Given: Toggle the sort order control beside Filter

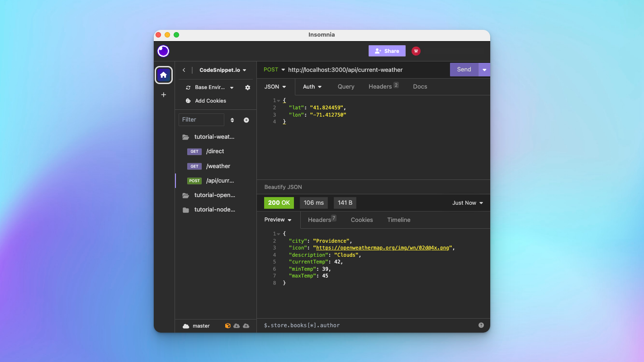Looking at the screenshot, I should pos(232,120).
